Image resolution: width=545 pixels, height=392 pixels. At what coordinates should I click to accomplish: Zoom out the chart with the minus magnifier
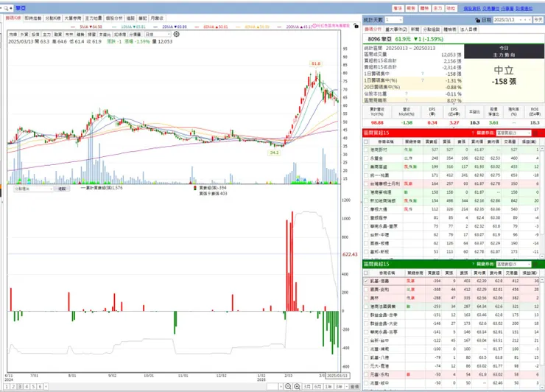(x=288, y=386)
